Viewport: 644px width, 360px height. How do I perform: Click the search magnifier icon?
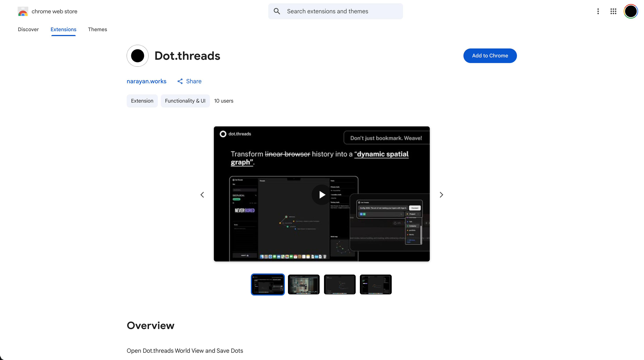[277, 11]
